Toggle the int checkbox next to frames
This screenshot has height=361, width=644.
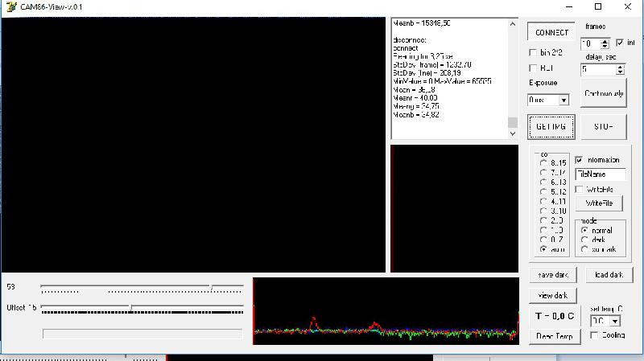[x=620, y=43]
